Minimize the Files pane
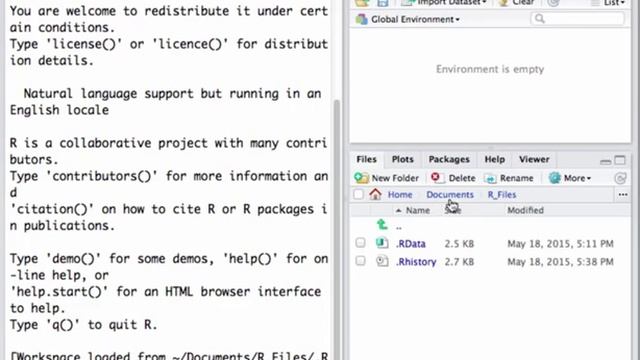Viewport: 640px width, 360px height. (605, 161)
